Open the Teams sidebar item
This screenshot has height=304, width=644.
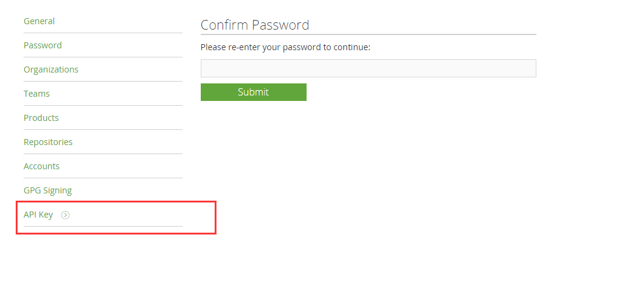[x=37, y=94]
